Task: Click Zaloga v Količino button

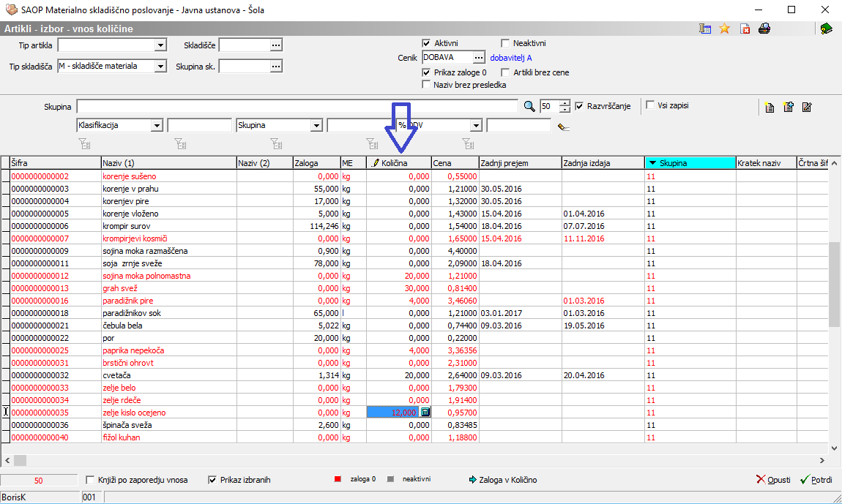Action: (x=502, y=480)
